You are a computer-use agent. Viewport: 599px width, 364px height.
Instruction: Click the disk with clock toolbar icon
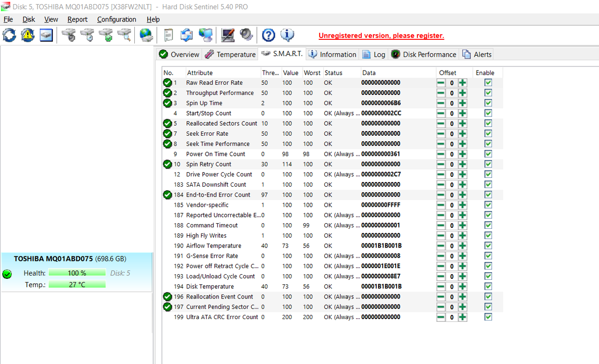pos(87,35)
